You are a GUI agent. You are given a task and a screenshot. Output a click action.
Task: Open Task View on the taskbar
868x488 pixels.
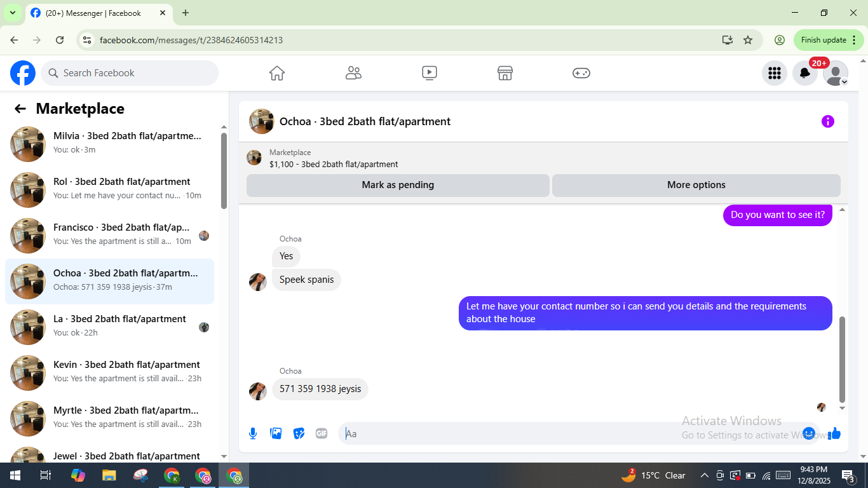point(46,475)
